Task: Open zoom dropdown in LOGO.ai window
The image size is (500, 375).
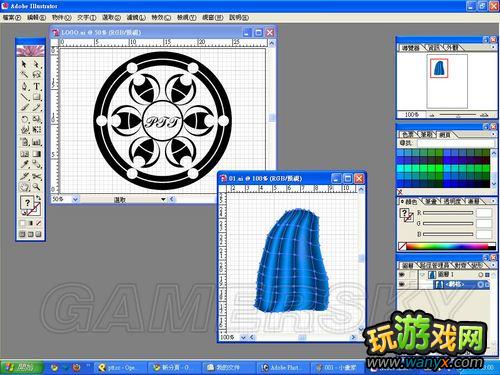Action: click(x=75, y=199)
